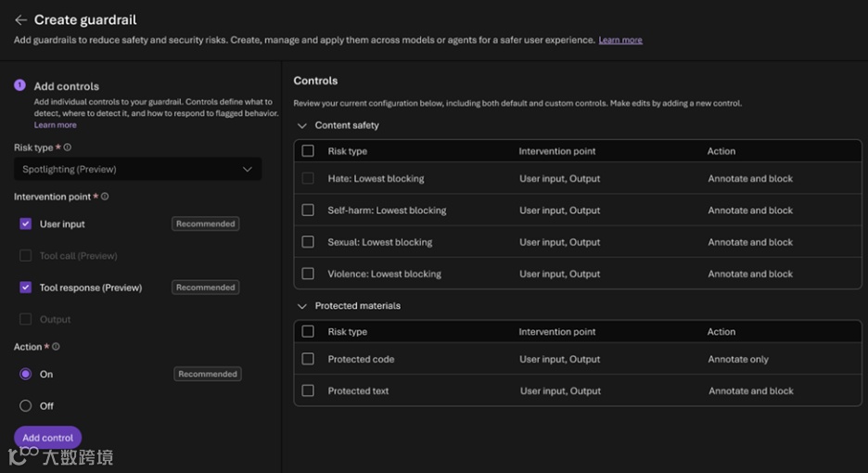The image size is (868, 473).
Task: Uncheck the Tool response (Preview) checkbox
Action: point(26,288)
